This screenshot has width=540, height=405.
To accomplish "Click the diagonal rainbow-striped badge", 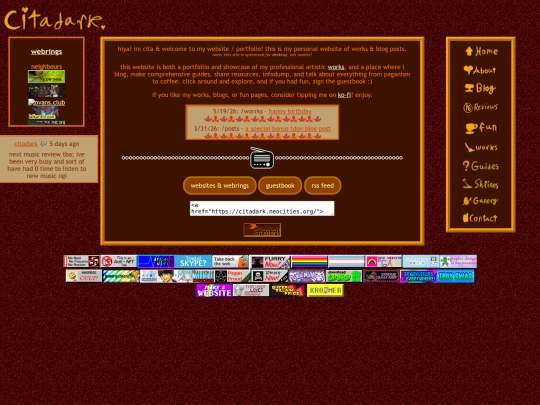I will 121,276.
